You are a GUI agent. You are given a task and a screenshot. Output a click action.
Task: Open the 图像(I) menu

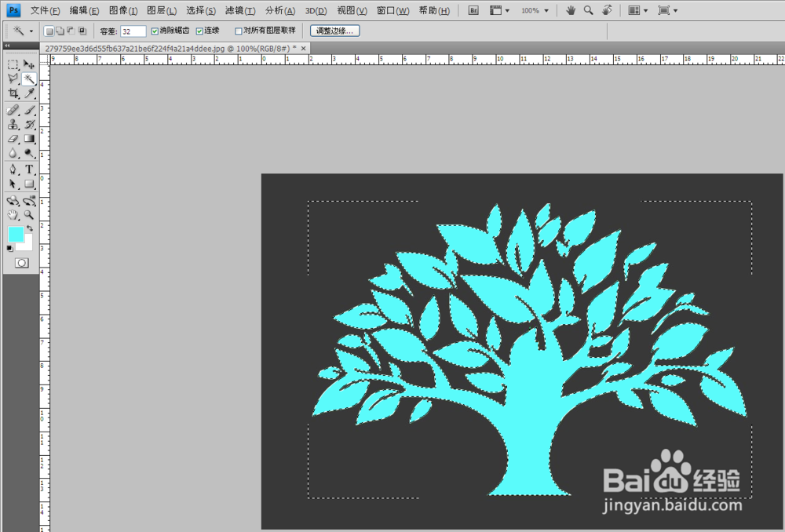123,10
